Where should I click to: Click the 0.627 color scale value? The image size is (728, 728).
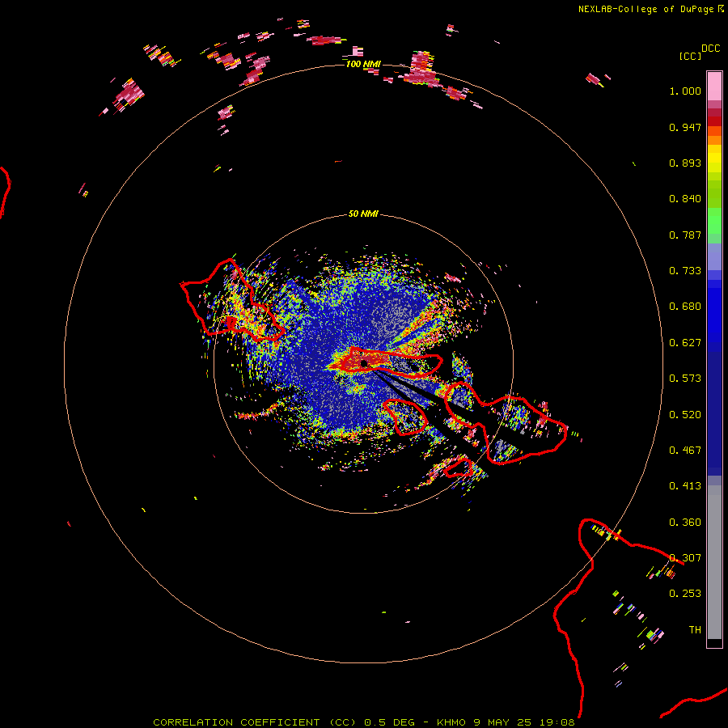pos(685,343)
